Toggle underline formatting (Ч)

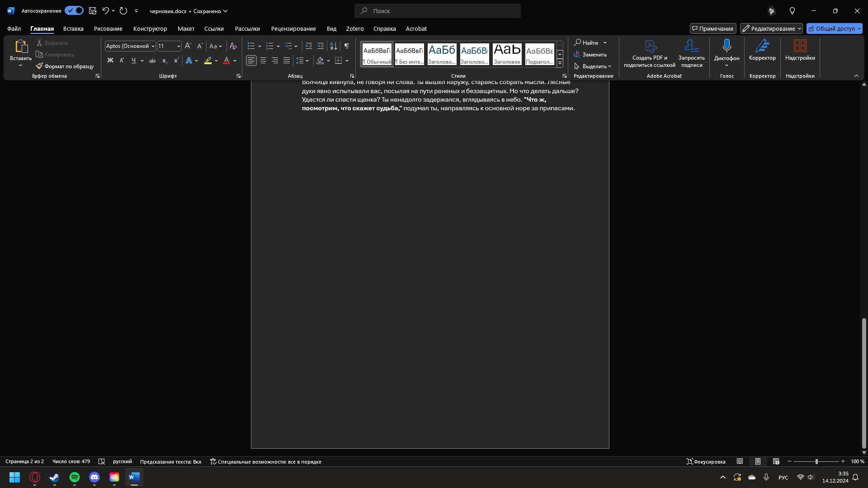(133, 61)
